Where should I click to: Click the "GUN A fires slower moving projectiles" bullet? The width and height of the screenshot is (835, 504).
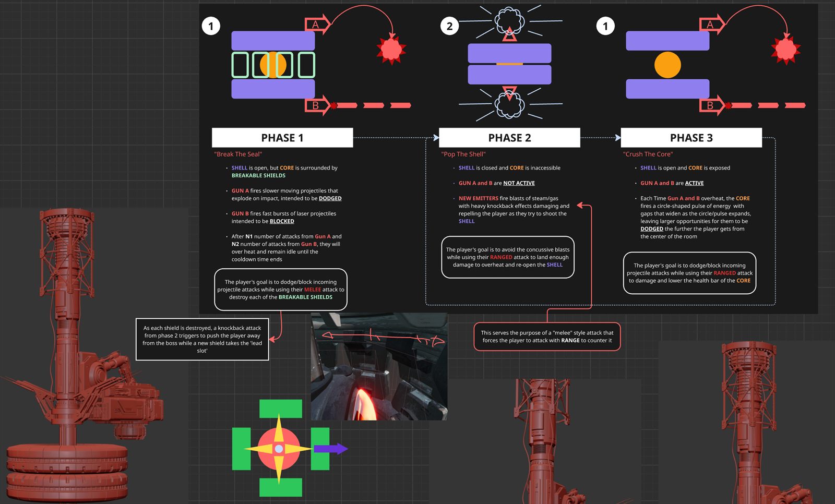click(x=287, y=195)
